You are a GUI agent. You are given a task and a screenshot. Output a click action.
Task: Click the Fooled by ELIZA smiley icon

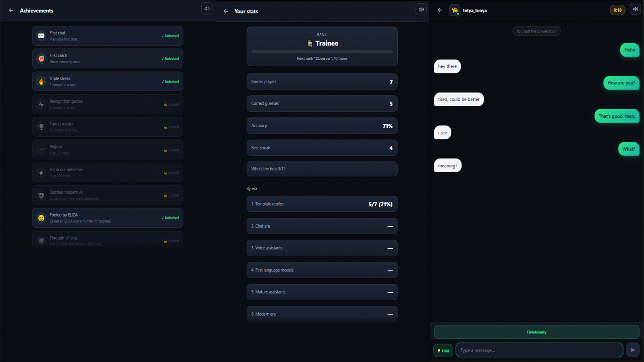pyautogui.click(x=41, y=218)
